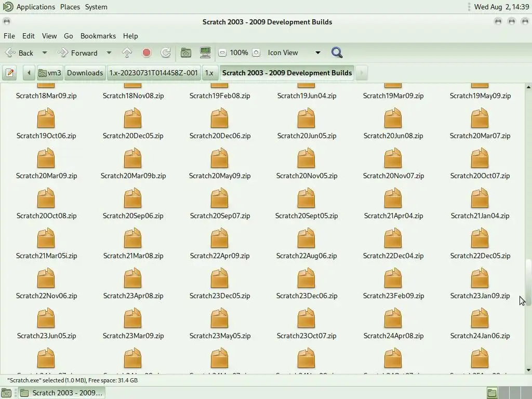Image resolution: width=532 pixels, height=399 pixels.
Task: Open the Forward history dropdown arrow
Action: (x=109, y=53)
